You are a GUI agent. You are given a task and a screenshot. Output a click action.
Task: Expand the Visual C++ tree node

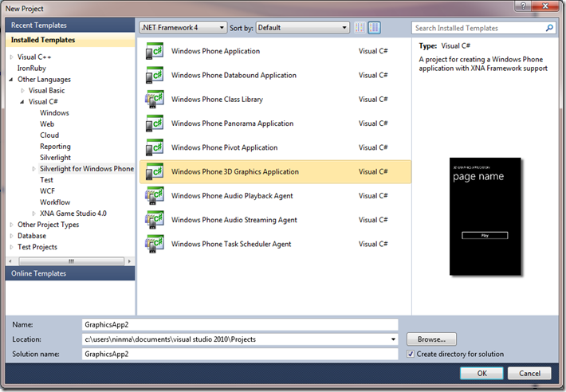pos(11,57)
